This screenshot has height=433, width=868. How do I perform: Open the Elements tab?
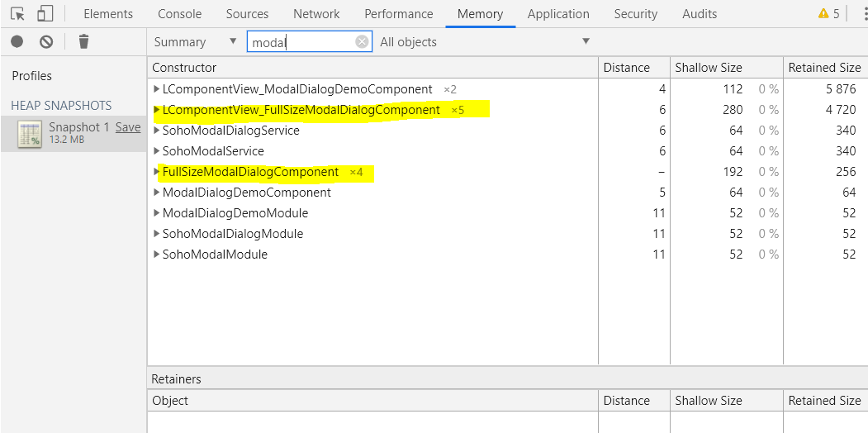coord(108,14)
